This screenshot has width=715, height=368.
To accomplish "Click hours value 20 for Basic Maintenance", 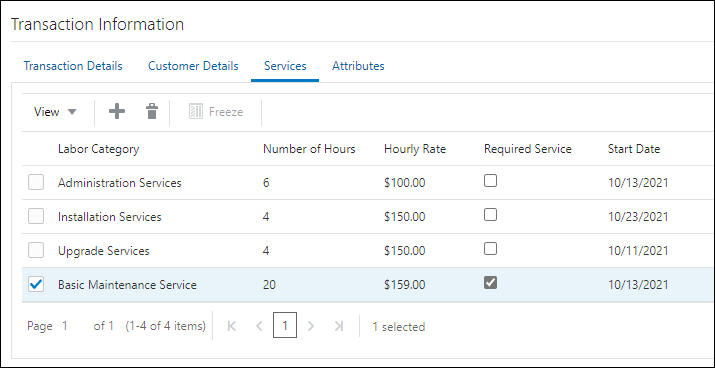I will tap(269, 285).
